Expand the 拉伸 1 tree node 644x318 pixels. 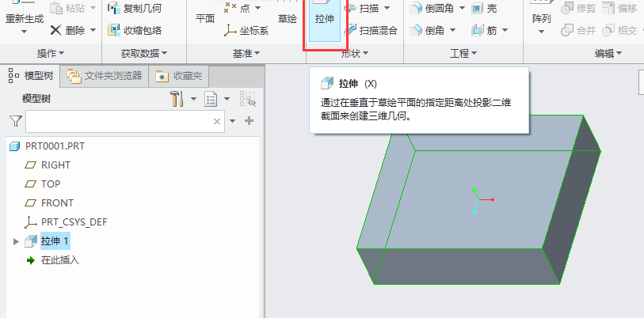click(x=16, y=241)
